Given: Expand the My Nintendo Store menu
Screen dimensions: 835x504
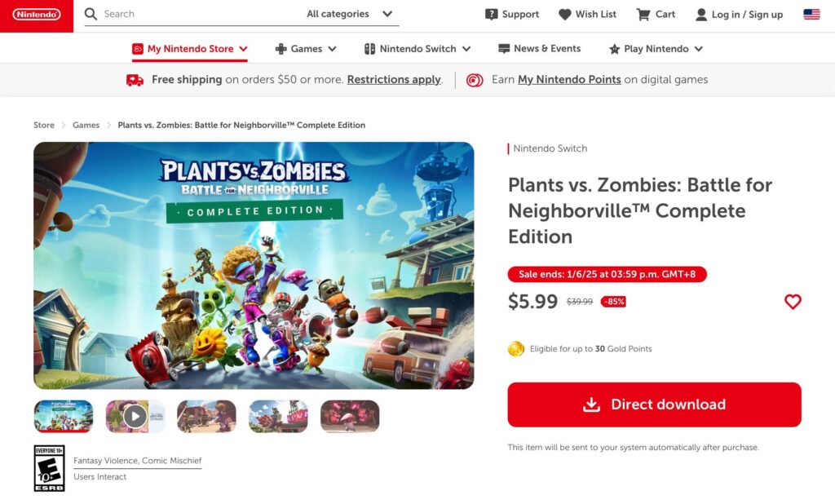Looking at the screenshot, I should click(190, 49).
